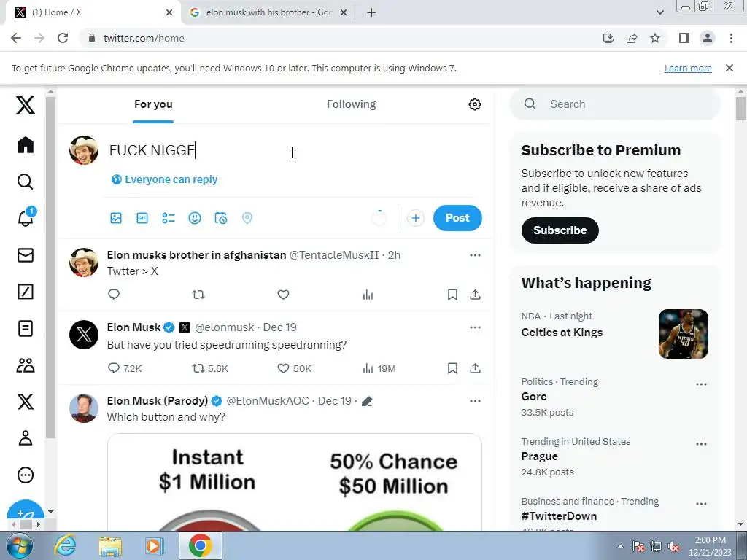747x560 pixels.
Task: Switch to the Following tab
Action: 351,104
